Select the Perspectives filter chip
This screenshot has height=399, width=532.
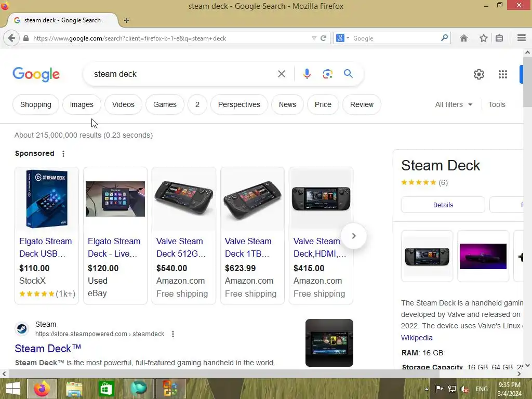coord(239,104)
